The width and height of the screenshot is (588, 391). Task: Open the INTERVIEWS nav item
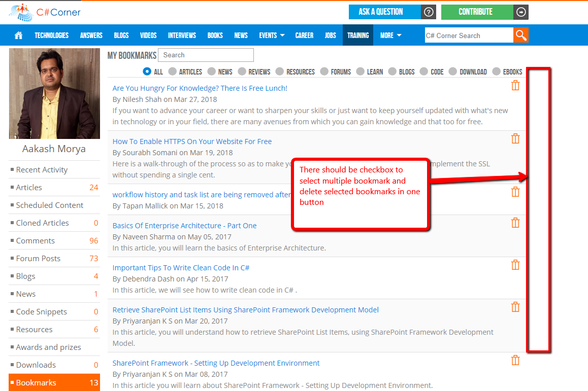click(x=182, y=35)
